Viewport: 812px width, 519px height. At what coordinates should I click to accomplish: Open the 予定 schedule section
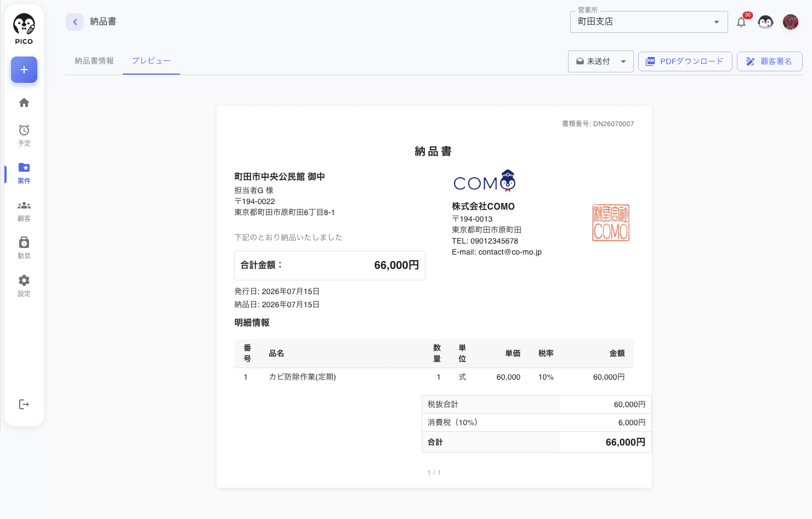coord(24,135)
